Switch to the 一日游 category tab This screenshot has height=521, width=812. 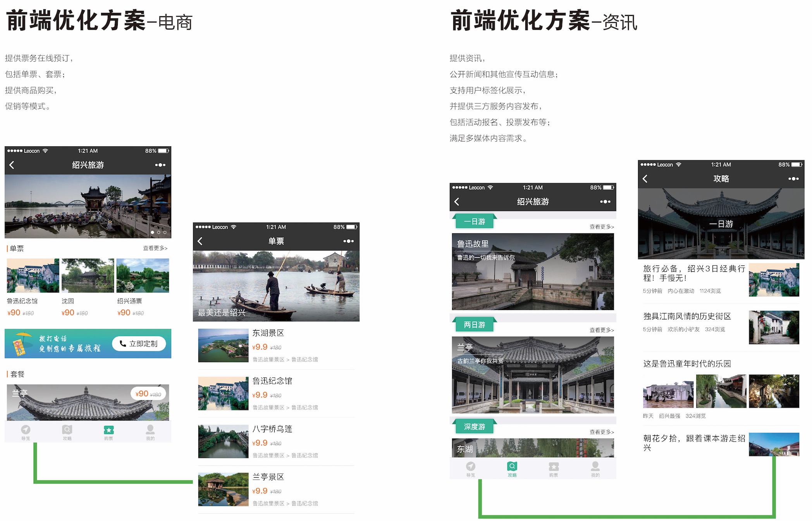coord(475,221)
